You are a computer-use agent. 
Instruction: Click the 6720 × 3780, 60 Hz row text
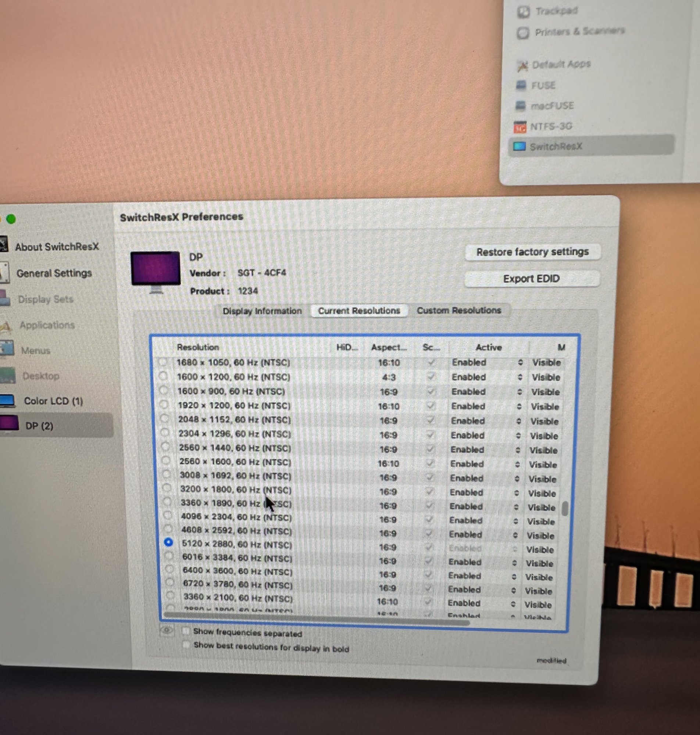238,585
